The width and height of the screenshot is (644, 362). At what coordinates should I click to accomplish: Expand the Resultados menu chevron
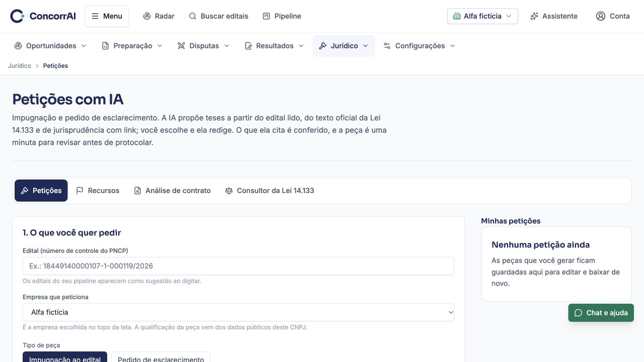(301, 46)
